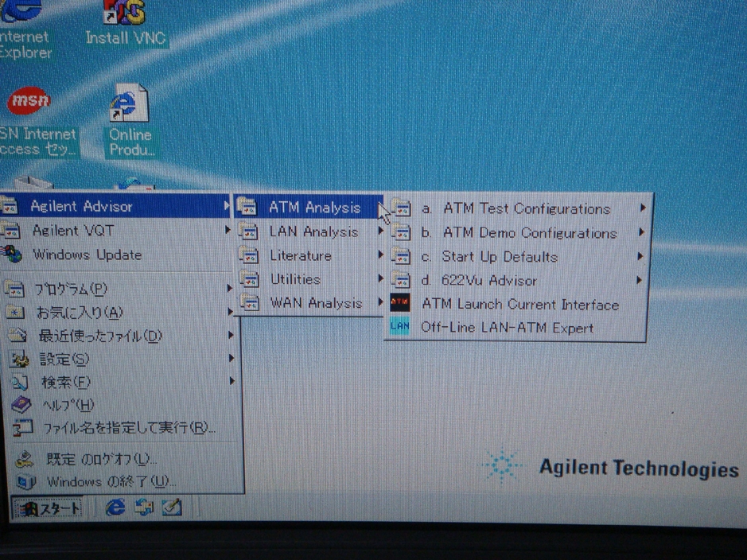The width and height of the screenshot is (747, 560).
Task: Open the Literature submenu item
Action: pyautogui.click(x=310, y=255)
